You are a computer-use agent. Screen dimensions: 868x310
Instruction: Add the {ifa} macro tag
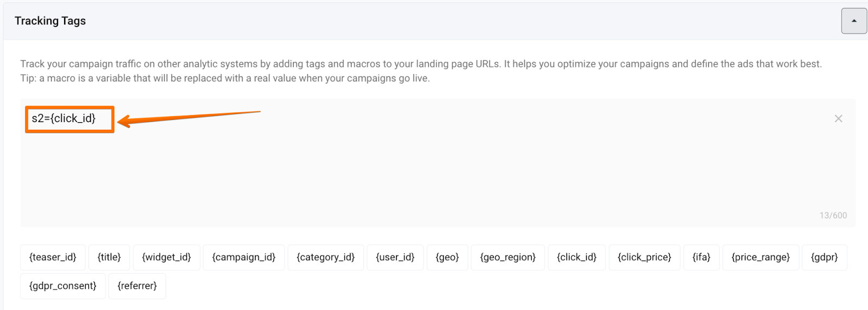pyautogui.click(x=701, y=257)
